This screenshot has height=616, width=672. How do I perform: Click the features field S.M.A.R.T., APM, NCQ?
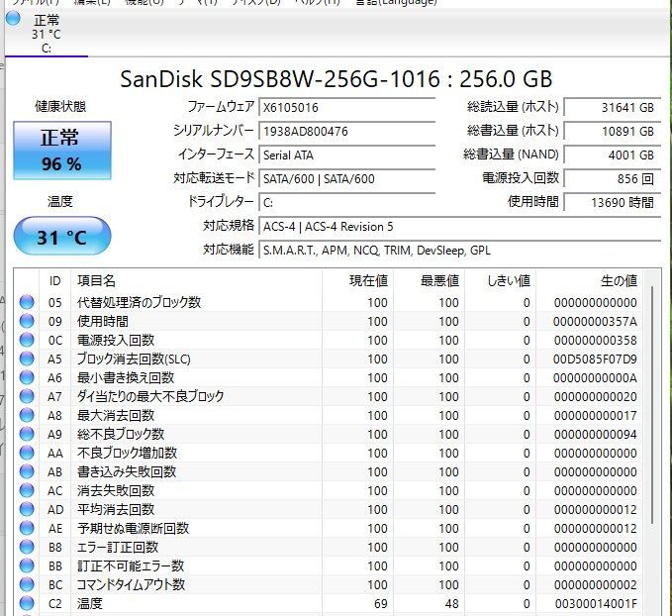(460, 251)
